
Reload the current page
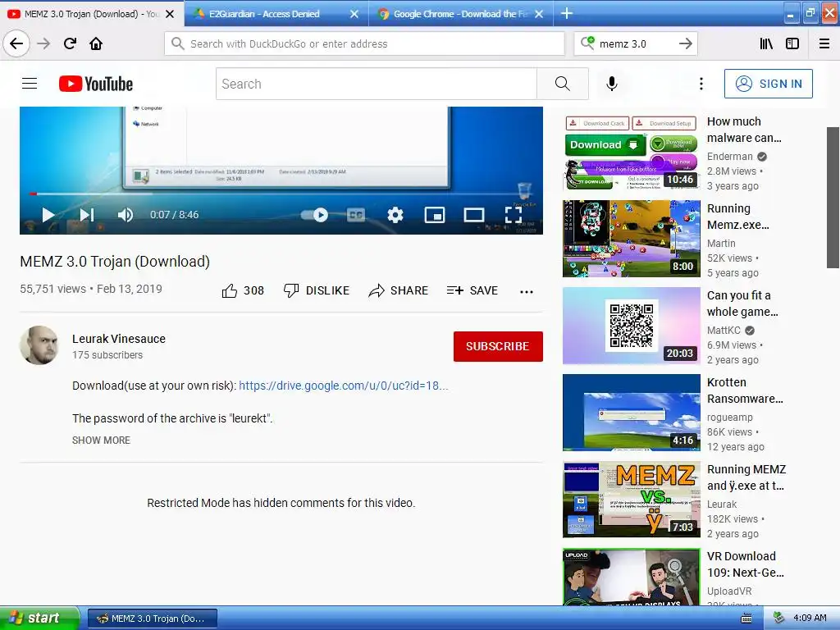coord(70,43)
